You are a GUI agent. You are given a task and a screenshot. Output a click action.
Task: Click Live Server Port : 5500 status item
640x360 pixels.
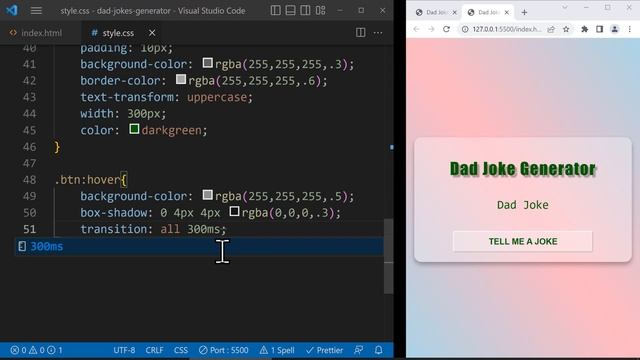click(224, 350)
